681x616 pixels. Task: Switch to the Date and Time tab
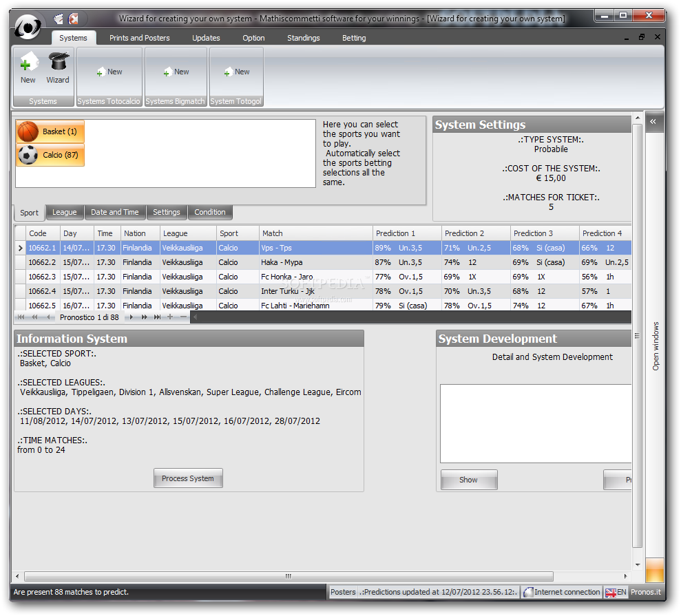(x=115, y=212)
